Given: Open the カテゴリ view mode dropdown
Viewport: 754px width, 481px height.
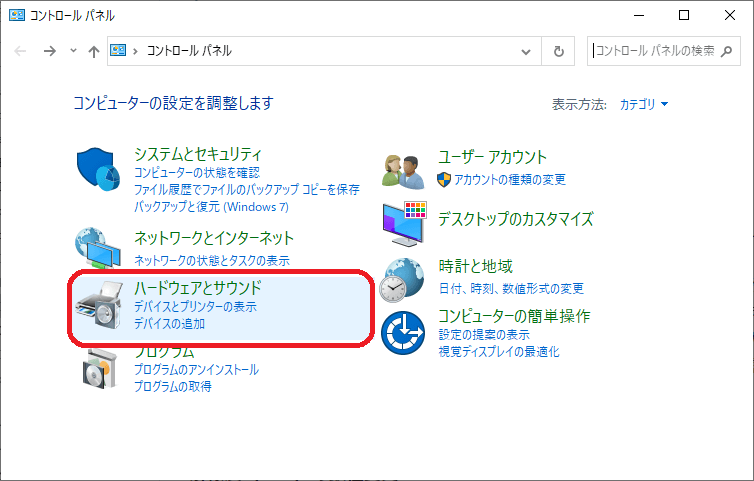Looking at the screenshot, I should (x=644, y=104).
